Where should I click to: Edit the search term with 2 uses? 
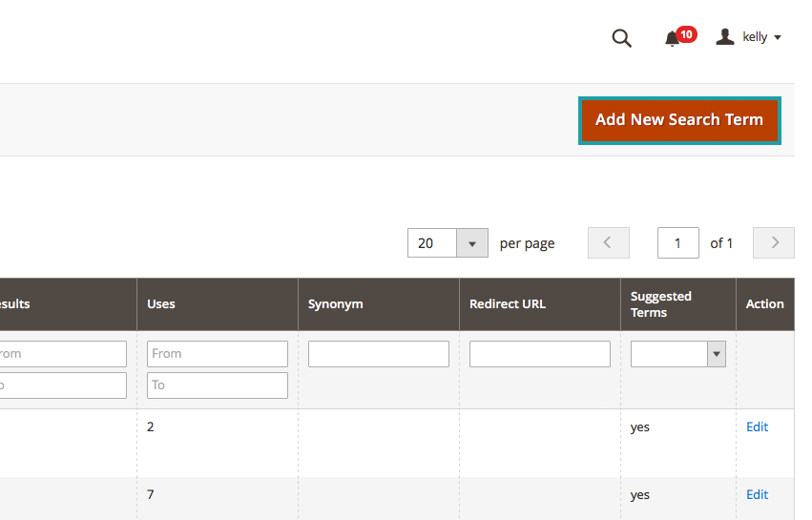pos(757,427)
